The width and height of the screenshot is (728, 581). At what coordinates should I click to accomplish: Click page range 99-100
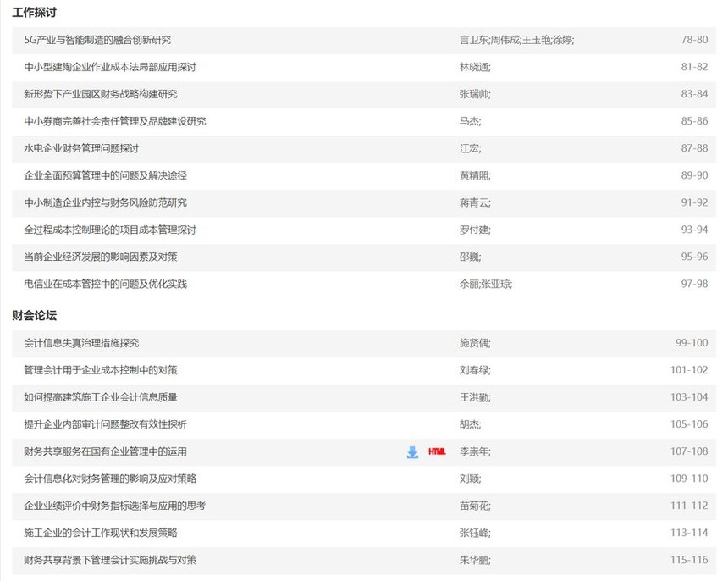point(692,343)
